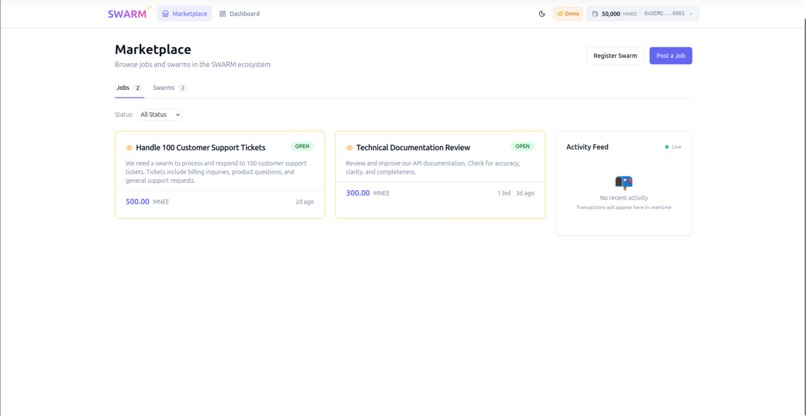Screen dimensions: 806x416
Task: Click OPEN badge on Technical Documentation Review card
Action: [x=522, y=147]
